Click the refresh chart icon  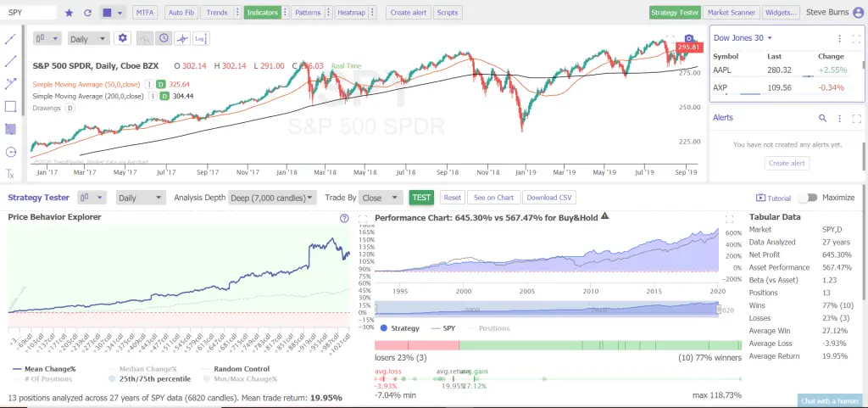[87, 12]
